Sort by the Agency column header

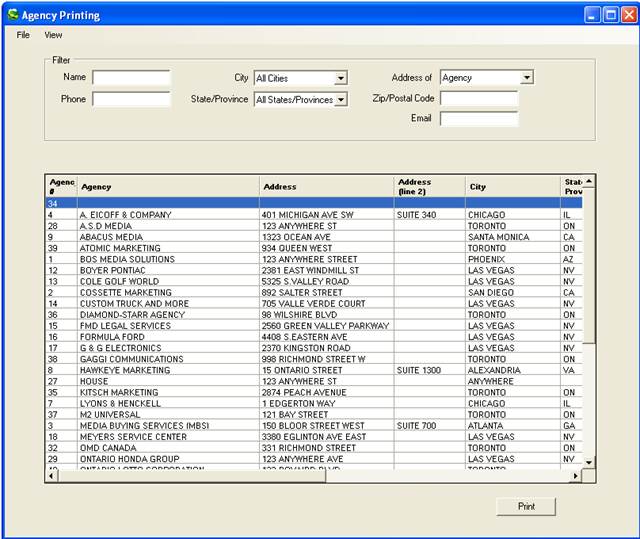(x=167, y=187)
